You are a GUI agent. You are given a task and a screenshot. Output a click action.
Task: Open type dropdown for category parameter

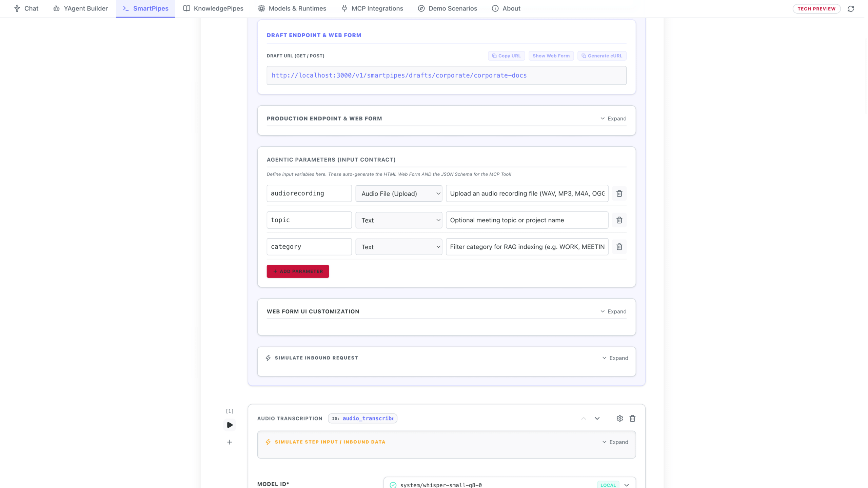[x=399, y=247]
